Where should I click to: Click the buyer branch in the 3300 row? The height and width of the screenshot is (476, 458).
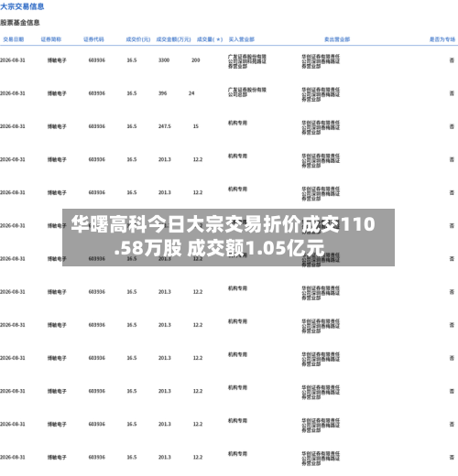pos(247,61)
